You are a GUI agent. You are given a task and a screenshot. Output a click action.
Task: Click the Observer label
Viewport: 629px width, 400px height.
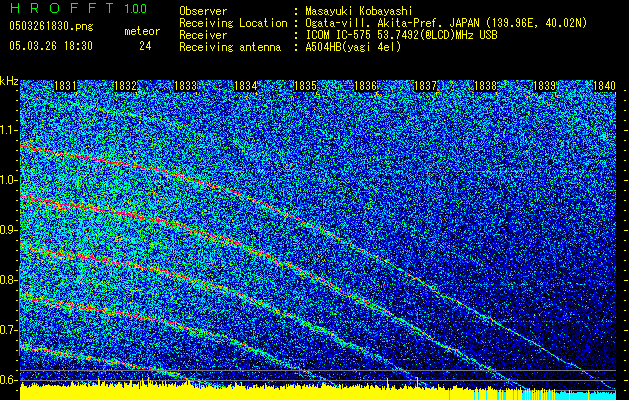[x=203, y=11]
